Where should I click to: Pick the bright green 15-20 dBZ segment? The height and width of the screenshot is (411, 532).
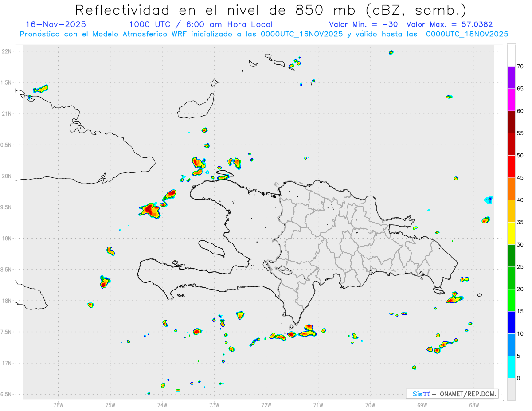coord(511,300)
